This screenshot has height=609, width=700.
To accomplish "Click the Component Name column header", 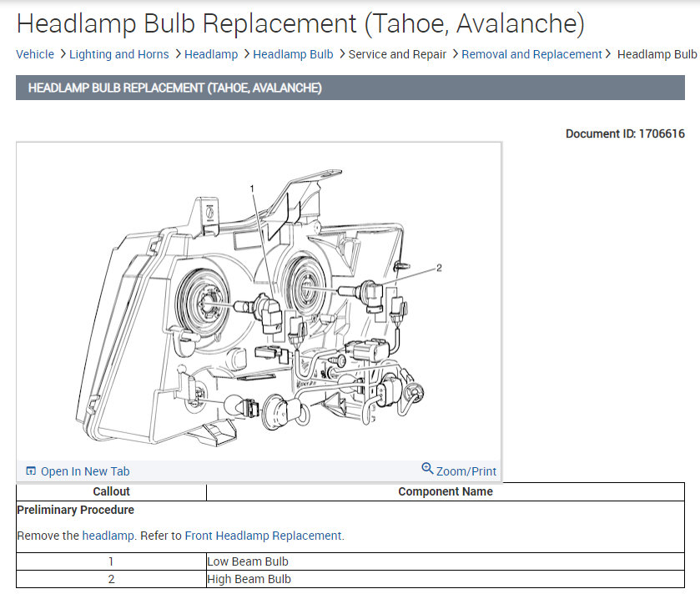I will click(x=445, y=491).
